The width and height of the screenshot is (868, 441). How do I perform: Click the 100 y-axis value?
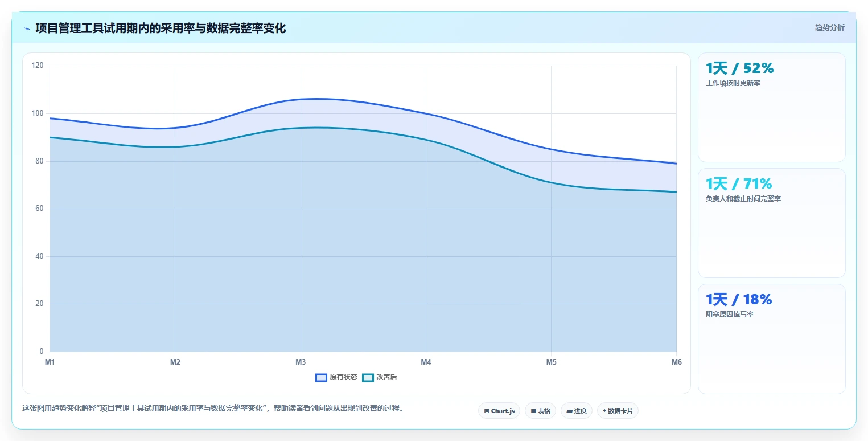point(38,113)
